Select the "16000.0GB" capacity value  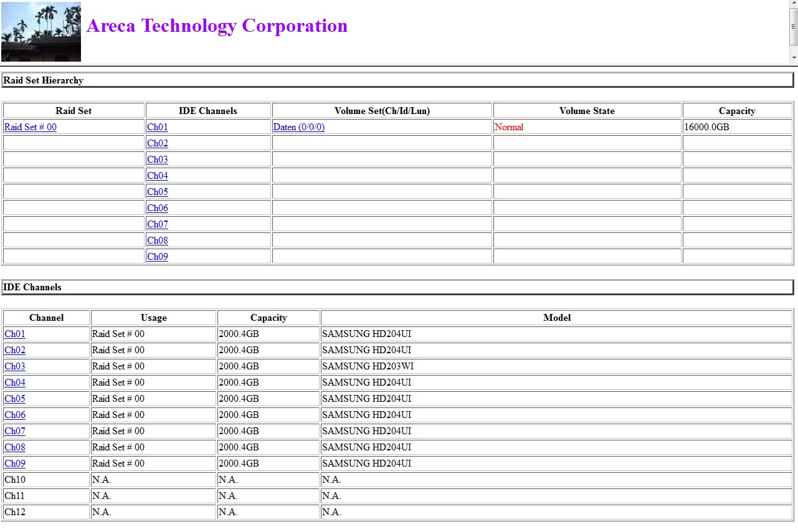(x=706, y=127)
